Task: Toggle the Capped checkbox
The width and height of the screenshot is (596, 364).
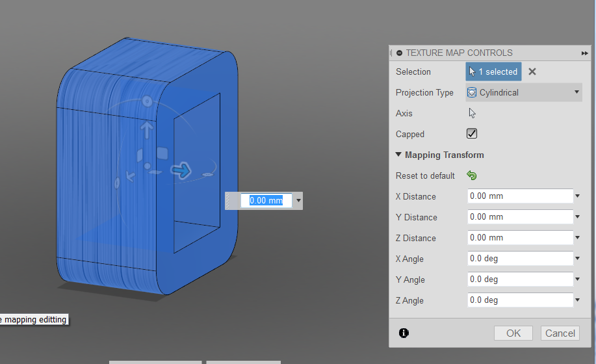Action: [x=472, y=134]
